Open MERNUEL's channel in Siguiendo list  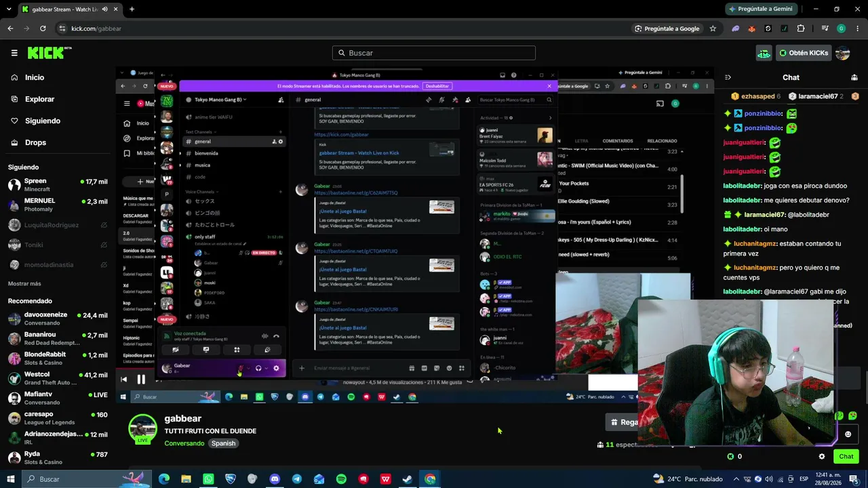tap(58, 205)
